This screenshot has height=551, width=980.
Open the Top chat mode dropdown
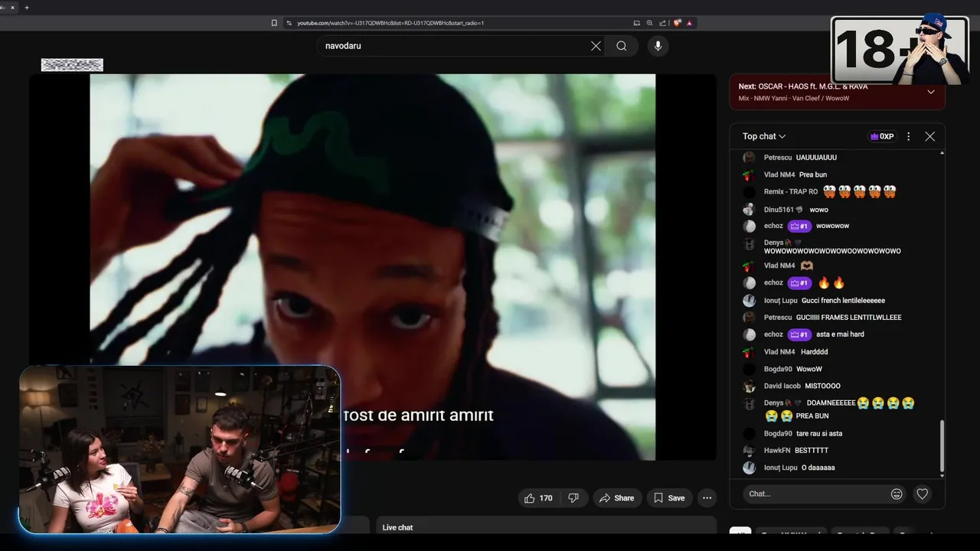(764, 136)
